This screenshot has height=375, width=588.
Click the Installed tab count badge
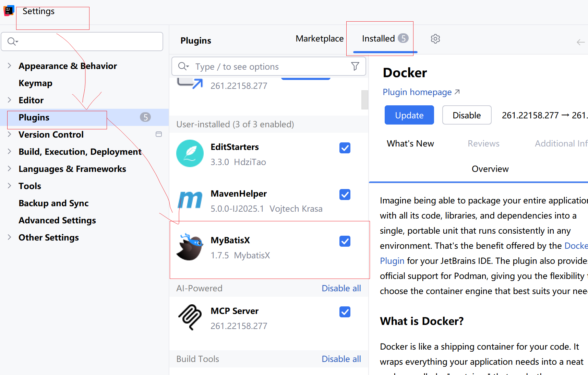tap(403, 38)
